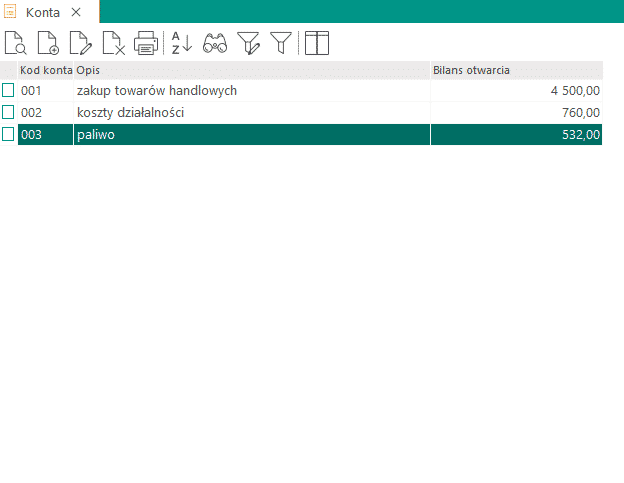Close the Konta tab

pyautogui.click(x=76, y=12)
